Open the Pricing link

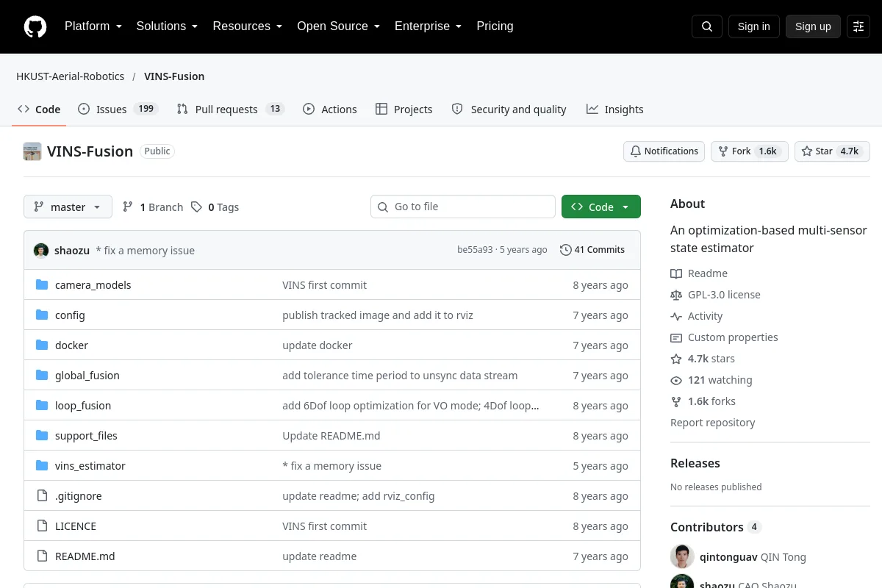pyautogui.click(x=495, y=26)
